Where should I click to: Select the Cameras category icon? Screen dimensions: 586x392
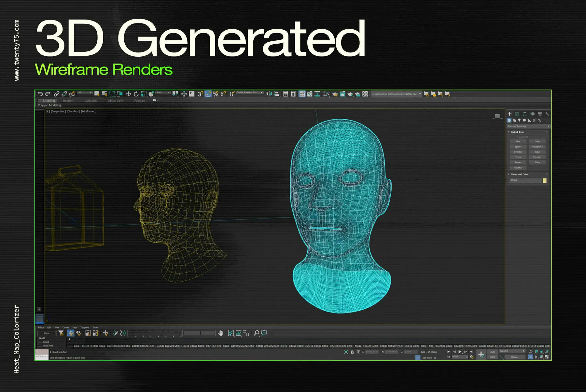(x=524, y=120)
